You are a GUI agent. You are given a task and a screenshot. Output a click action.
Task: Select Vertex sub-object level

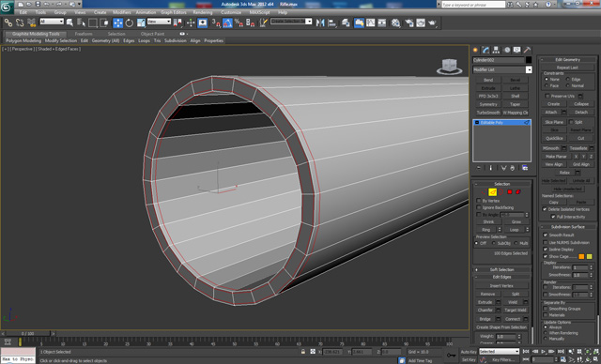click(x=484, y=191)
